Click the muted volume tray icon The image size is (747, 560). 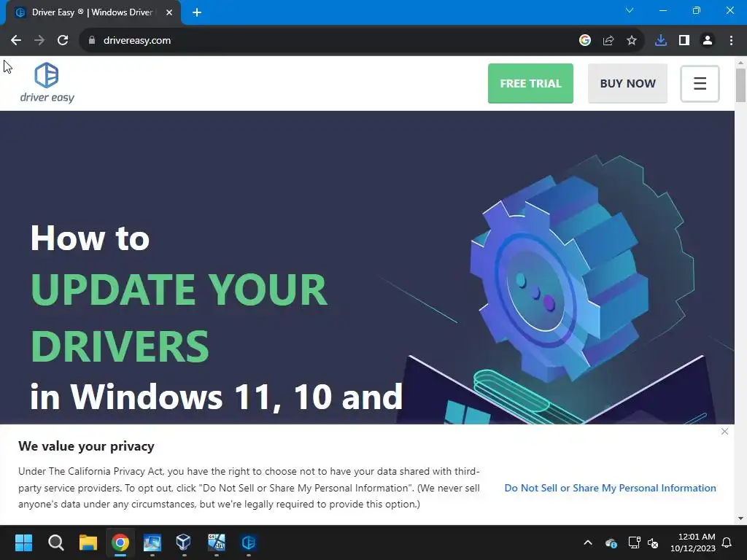click(653, 542)
